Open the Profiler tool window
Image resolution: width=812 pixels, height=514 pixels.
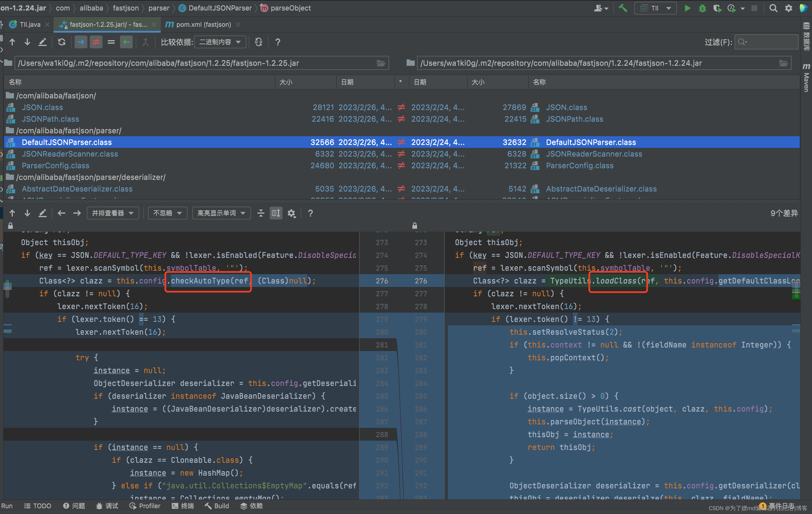coord(145,506)
